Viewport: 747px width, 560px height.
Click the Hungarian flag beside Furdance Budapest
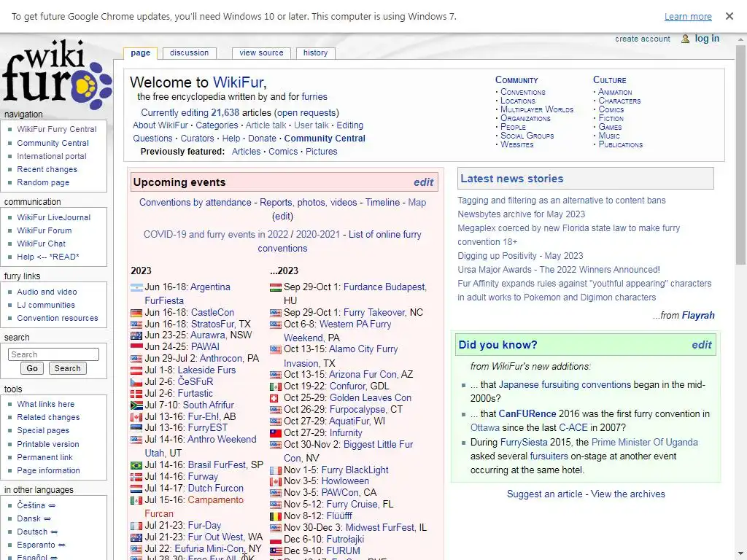point(275,287)
